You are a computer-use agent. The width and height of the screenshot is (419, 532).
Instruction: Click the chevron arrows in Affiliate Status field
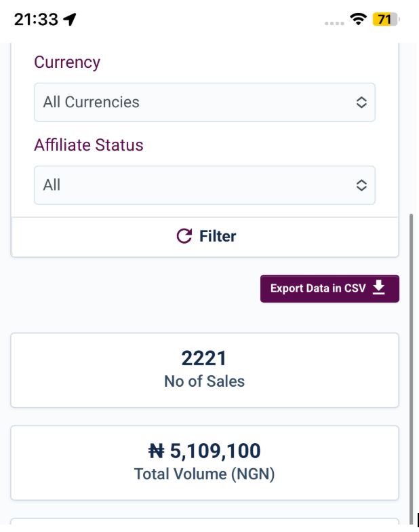pyautogui.click(x=361, y=185)
